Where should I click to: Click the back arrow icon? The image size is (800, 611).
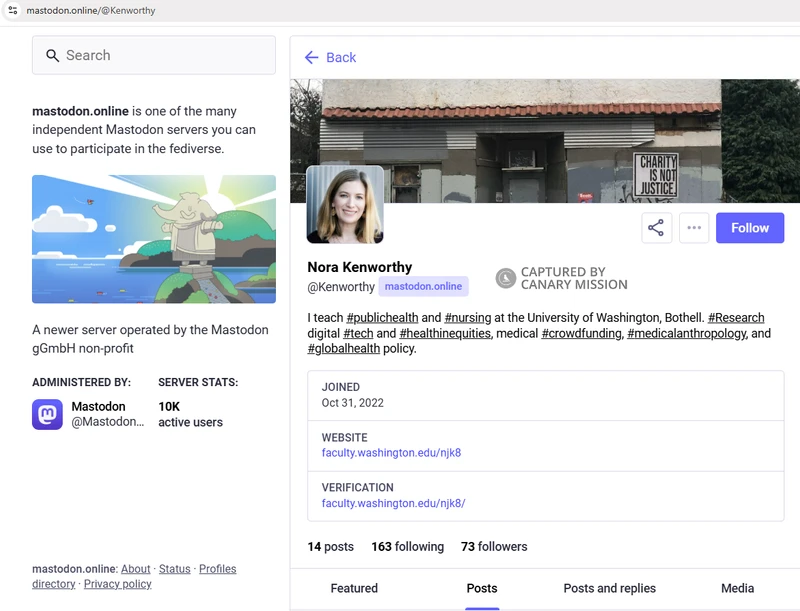pyautogui.click(x=311, y=57)
